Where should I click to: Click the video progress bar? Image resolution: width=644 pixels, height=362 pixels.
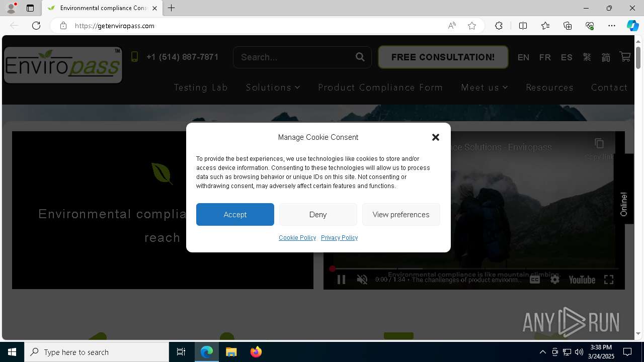(x=474, y=268)
